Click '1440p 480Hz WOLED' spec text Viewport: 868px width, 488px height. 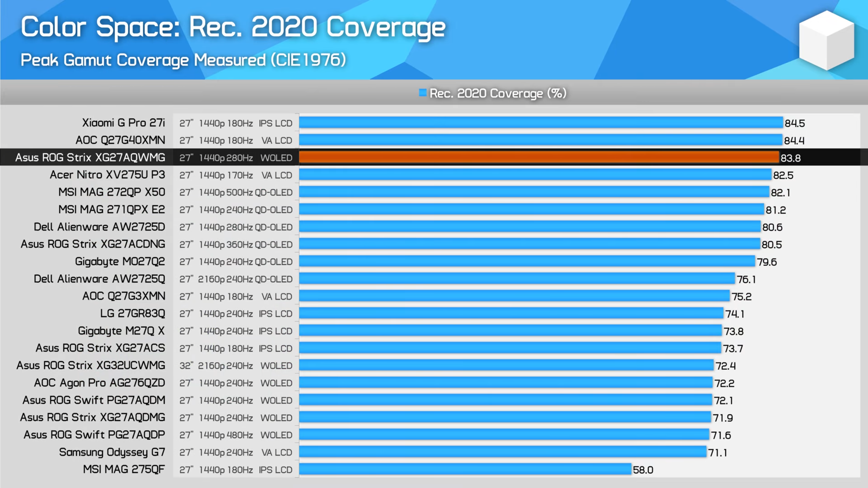(x=246, y=435)
